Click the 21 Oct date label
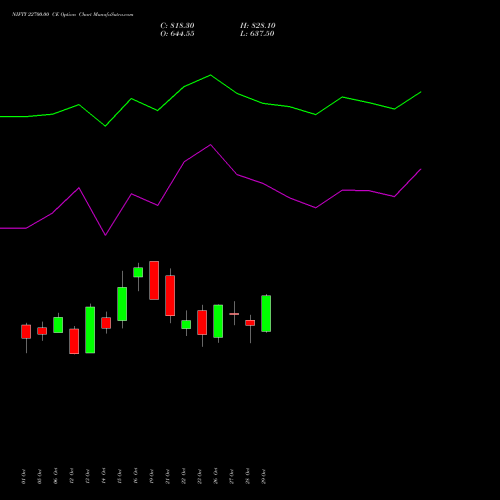This screenshot has height=500, width=500. [x=167, y=477]
